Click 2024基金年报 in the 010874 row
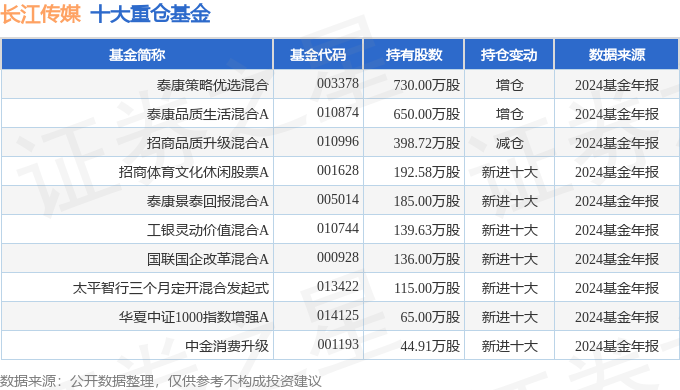The image size is (680, 390). [617, 114]
